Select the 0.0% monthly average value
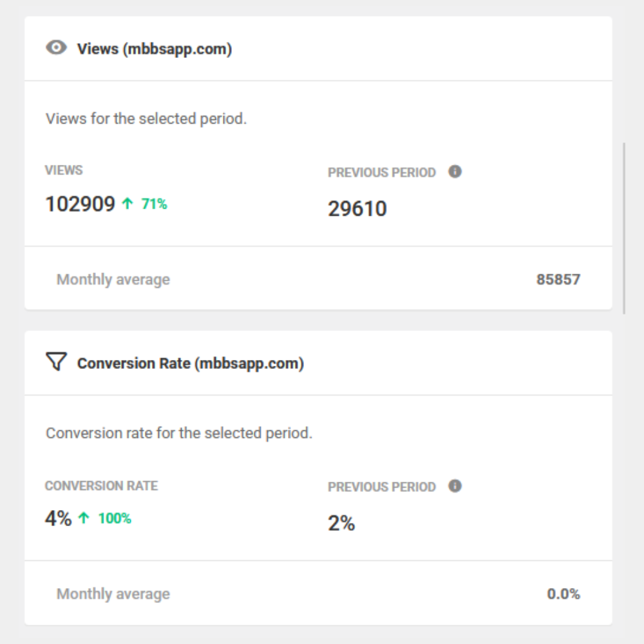Image resolution: width=644 pixels, height=644 pixels. tap(563, 594)
